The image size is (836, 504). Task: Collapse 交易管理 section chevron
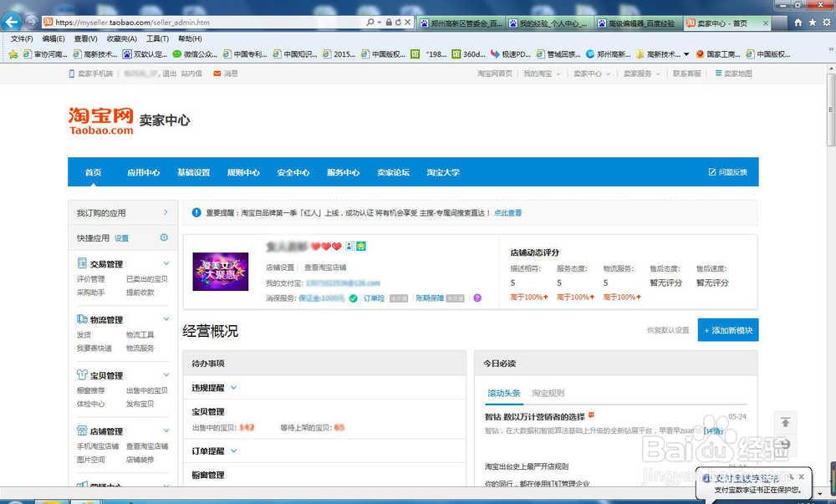166,263
